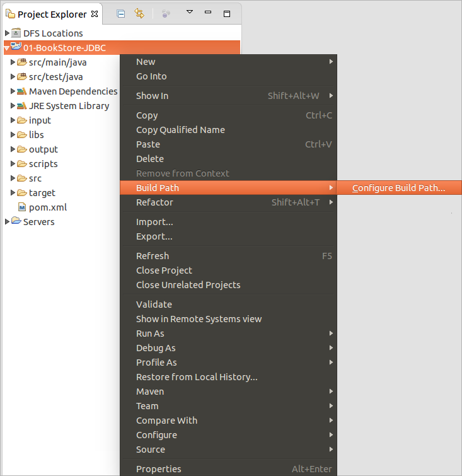
Task: Select Close Project
Action: click(229, 270)
